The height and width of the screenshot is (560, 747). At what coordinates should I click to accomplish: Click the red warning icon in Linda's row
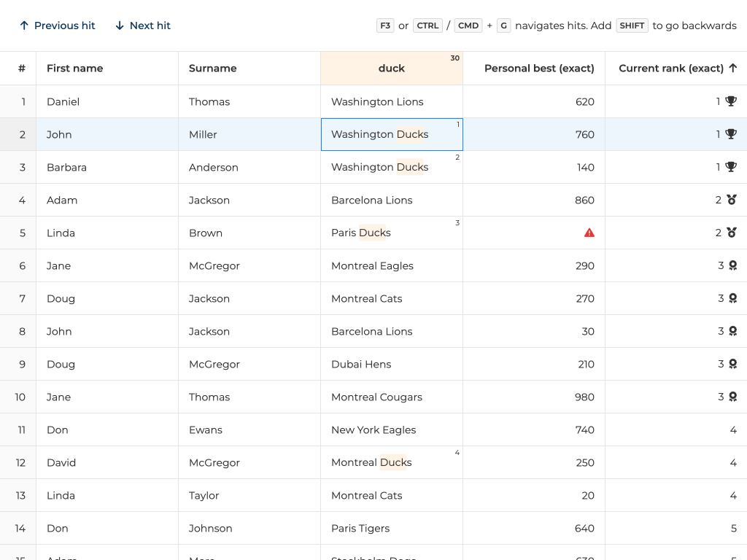tap(589, 233)
